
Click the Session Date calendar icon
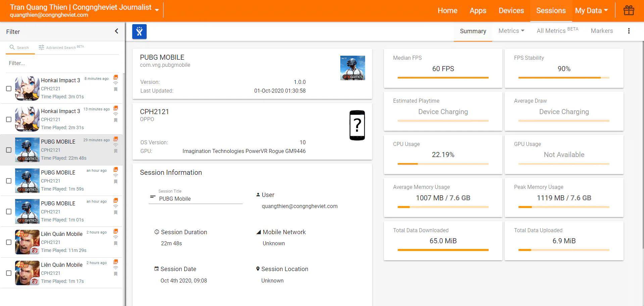(156, 269)
